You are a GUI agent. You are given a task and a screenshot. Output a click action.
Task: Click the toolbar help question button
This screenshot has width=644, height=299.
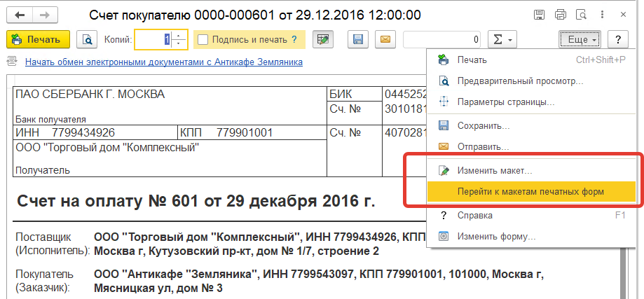617,40
